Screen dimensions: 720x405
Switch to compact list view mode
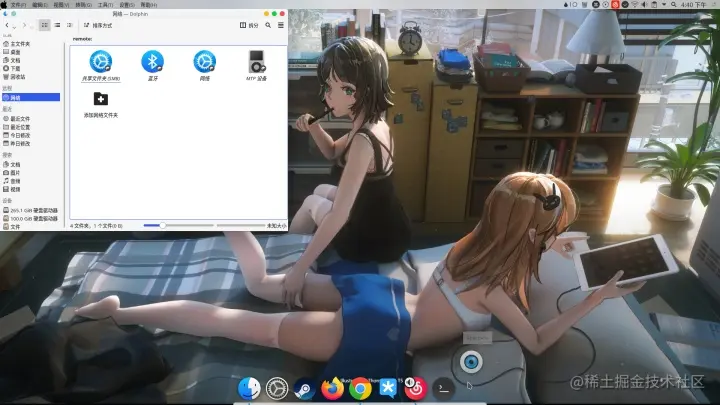[57, 25]
